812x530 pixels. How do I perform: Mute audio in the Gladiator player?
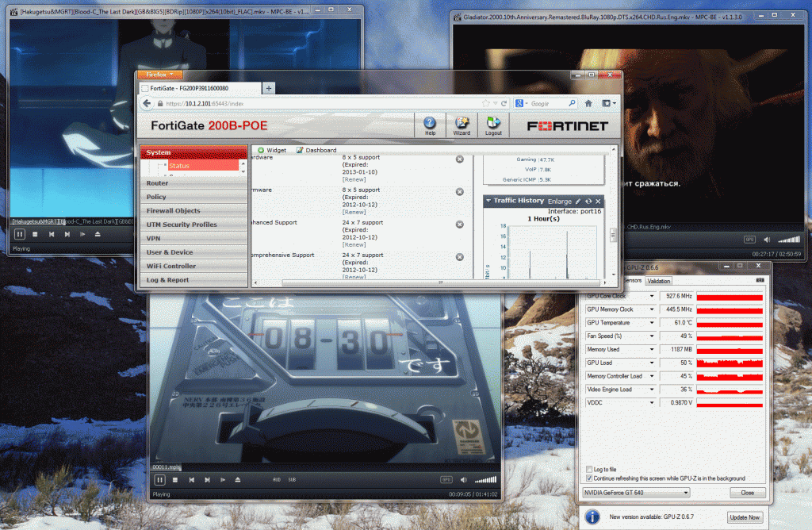767,240
